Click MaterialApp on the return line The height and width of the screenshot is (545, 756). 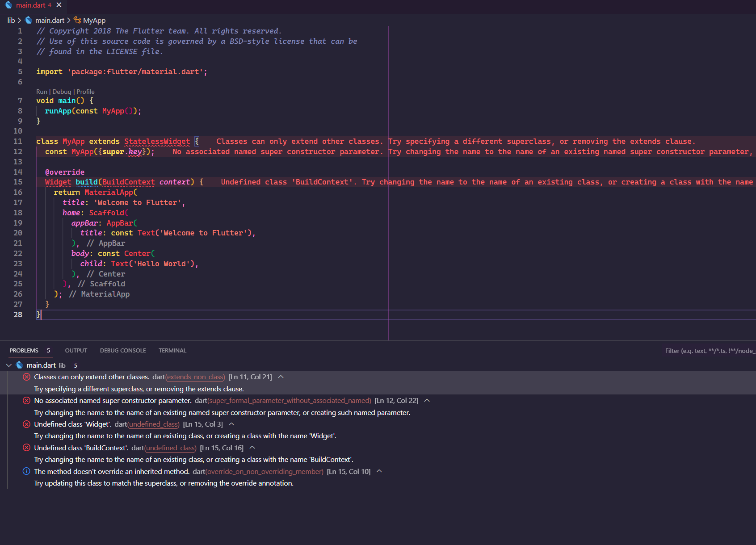[x=109, y=193]
